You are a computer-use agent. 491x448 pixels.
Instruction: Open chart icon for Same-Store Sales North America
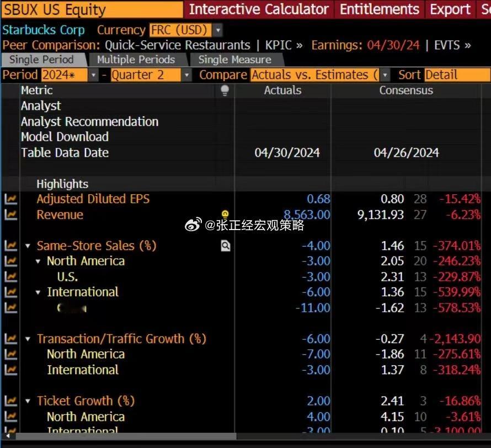click(10, 261)
